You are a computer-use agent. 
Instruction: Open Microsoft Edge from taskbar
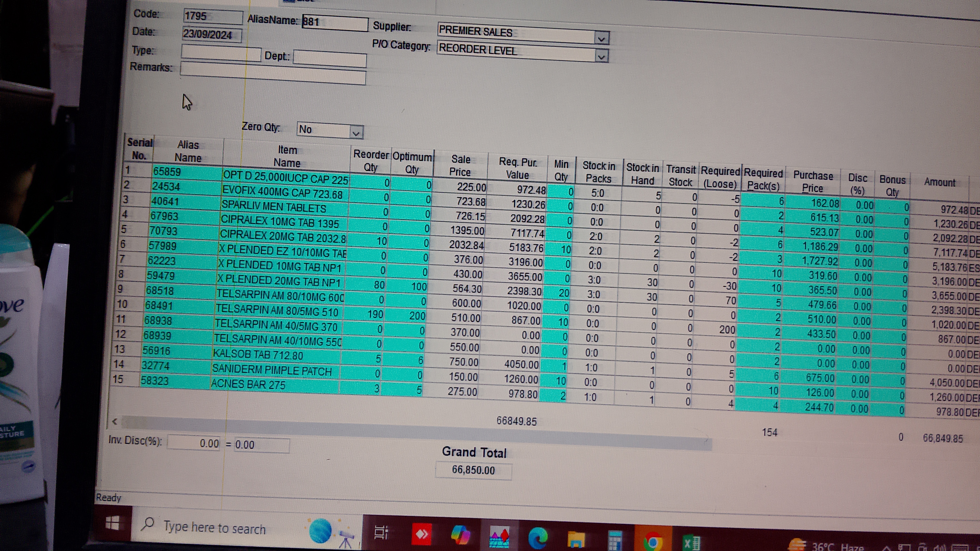click(537, 538)
